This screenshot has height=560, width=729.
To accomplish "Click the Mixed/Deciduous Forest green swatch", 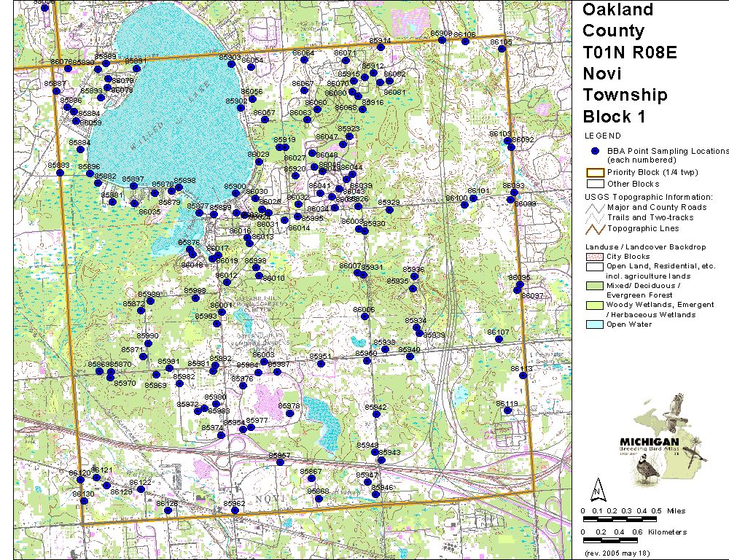I will (594, 285).
